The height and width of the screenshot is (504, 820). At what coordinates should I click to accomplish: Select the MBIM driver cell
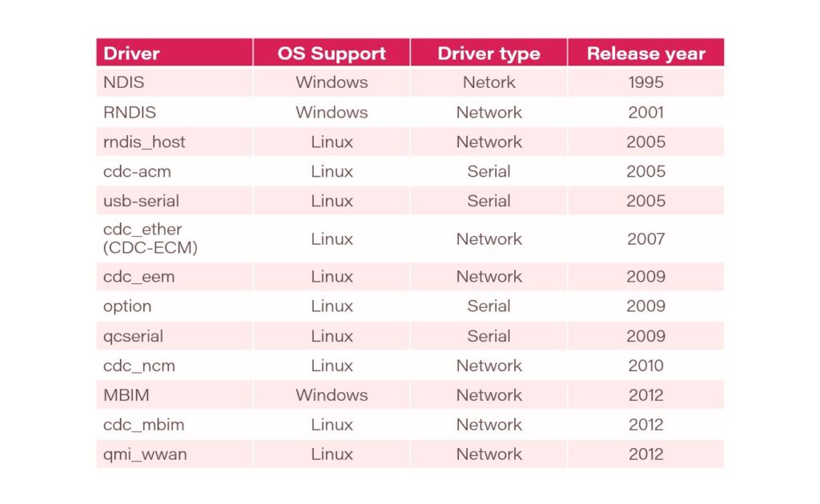tap(125, 395)
